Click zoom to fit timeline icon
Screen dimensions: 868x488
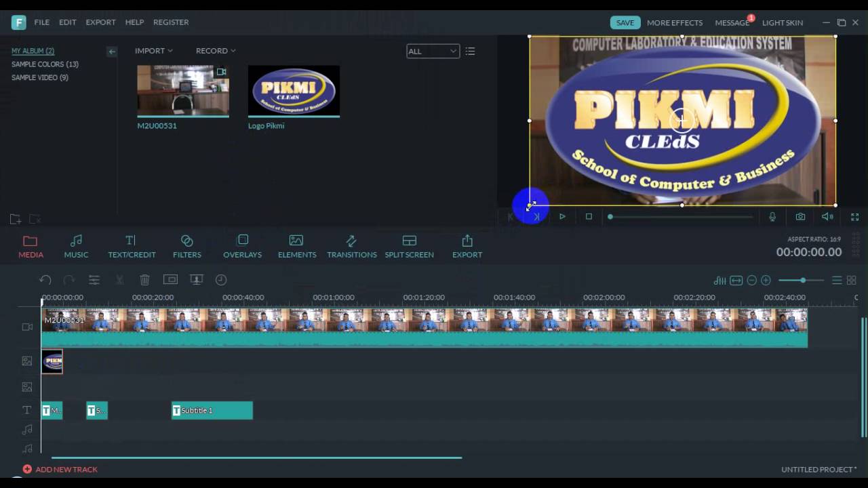(x=736, y=281)
